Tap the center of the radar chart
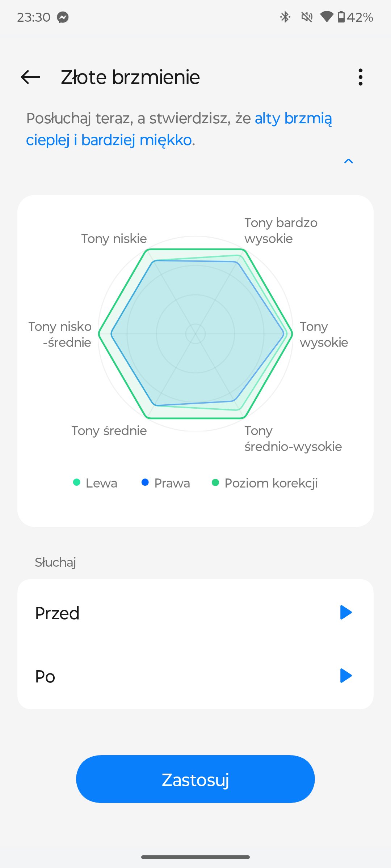The width and height of the screenshot is (391, 868). pos(195,334)
